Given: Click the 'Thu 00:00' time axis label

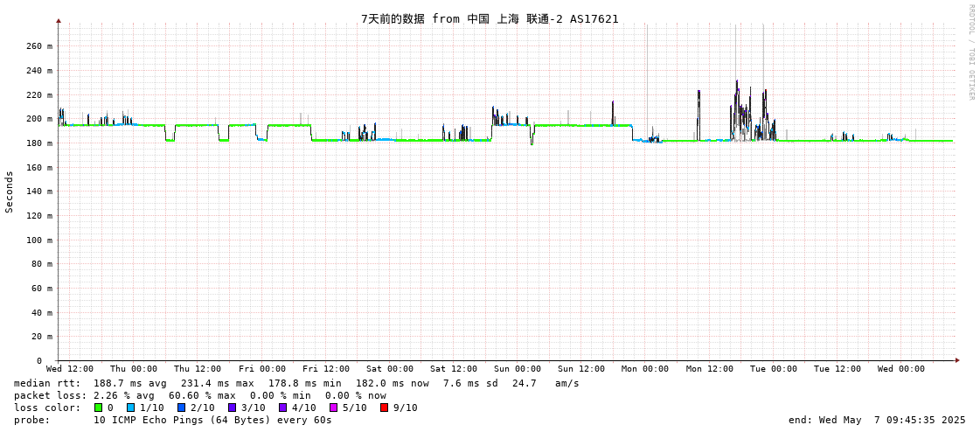Looking at the screenshot, I should click(x=134, y=369).
